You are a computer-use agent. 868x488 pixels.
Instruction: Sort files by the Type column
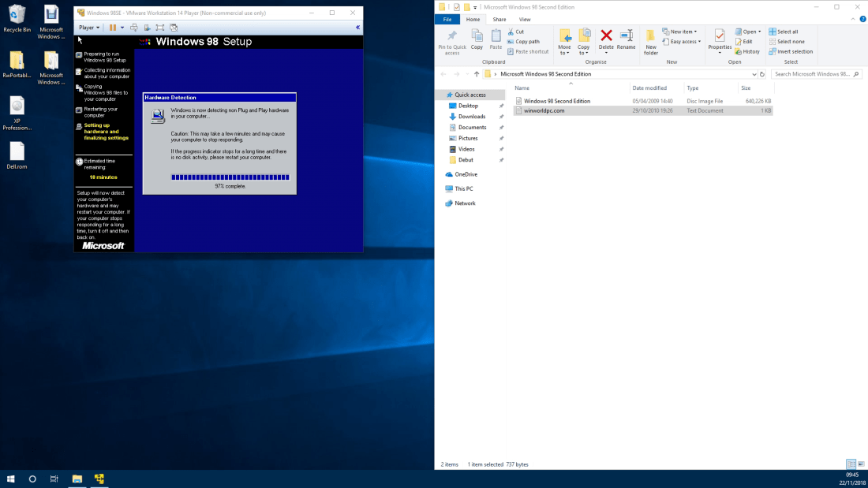[711, 88]
